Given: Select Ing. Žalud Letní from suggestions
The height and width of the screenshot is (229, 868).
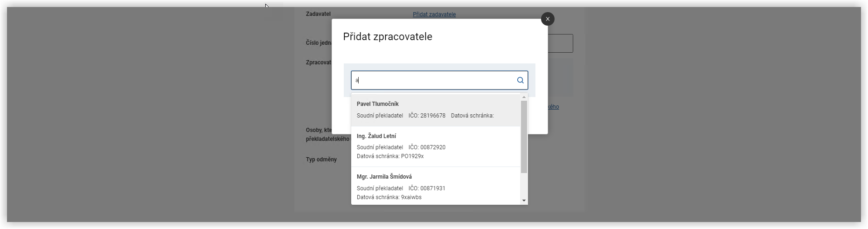Looking at the screenshot, I should click(x=436, y=146).
